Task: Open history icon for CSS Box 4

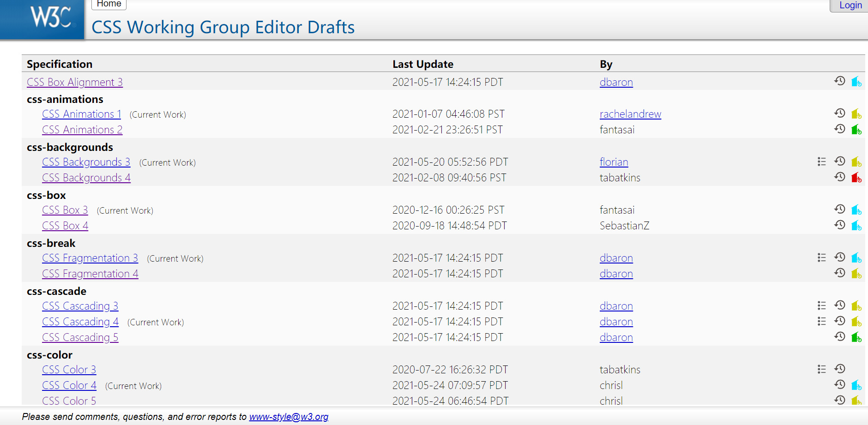Action: coord(839,225)
